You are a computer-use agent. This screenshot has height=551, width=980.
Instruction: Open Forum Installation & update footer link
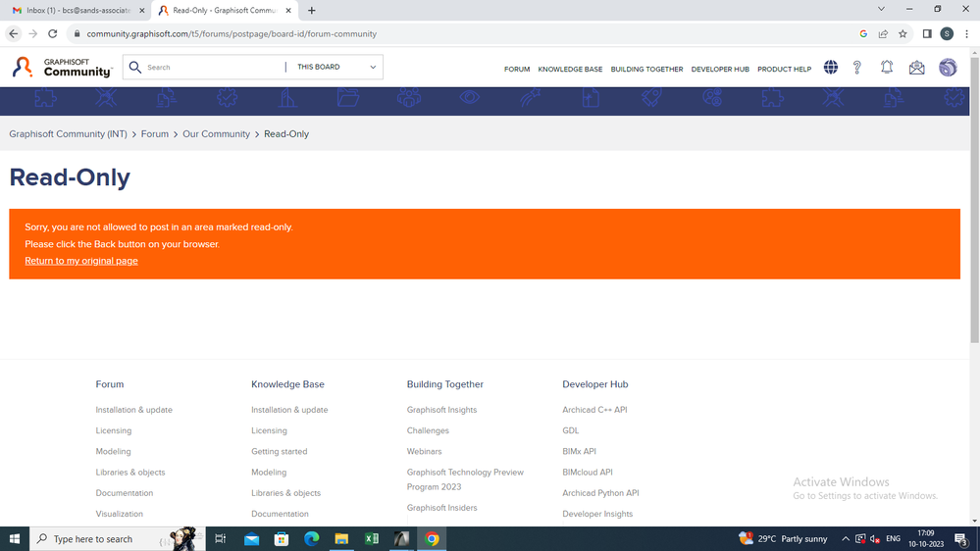click(x=133, y=410)
